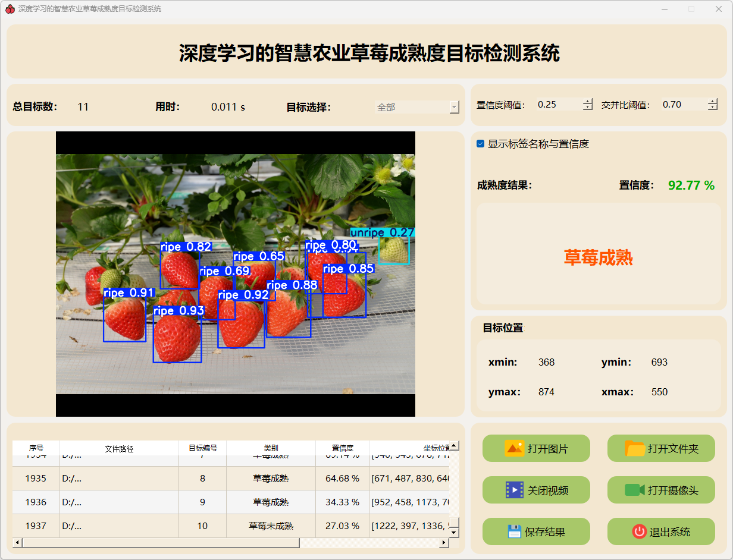
Task: Click the 打开图片 button
Action: pyautogui.click(x=536, y=448)
